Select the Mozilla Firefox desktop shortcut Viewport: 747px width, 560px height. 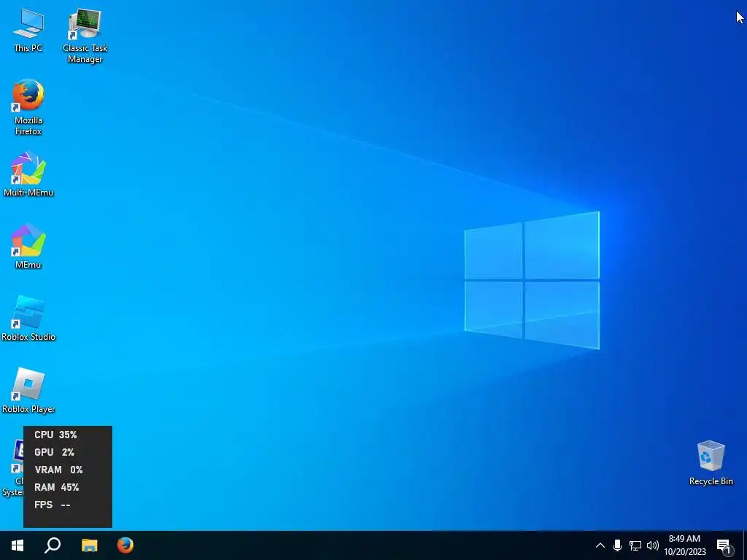[x=28, y=108]
